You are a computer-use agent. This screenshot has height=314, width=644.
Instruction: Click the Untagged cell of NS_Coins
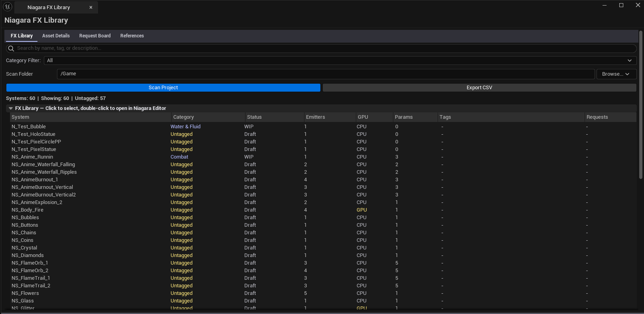pyautogui.click(x=182, y=240)
